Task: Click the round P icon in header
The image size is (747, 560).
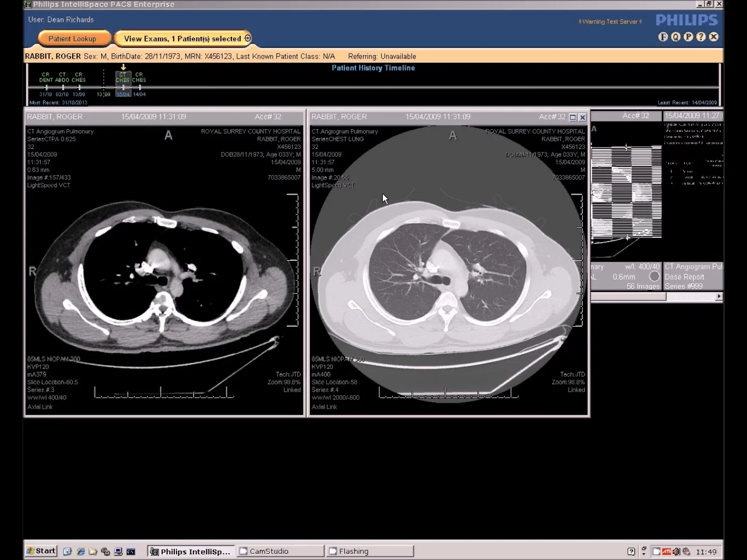Action: (x=688, y=37)
